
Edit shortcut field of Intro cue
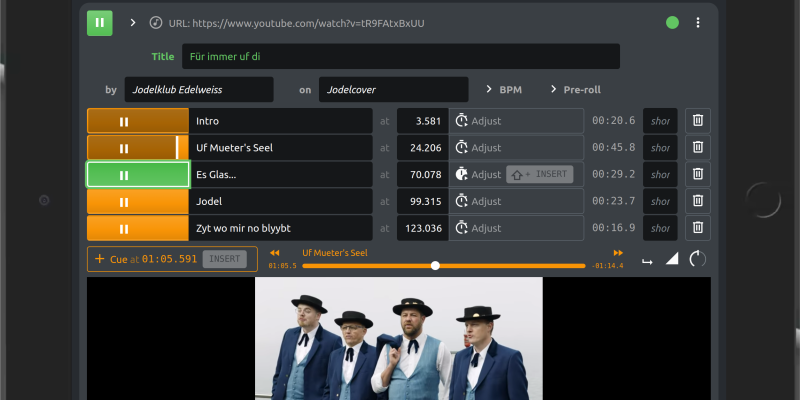pos(660,121)
